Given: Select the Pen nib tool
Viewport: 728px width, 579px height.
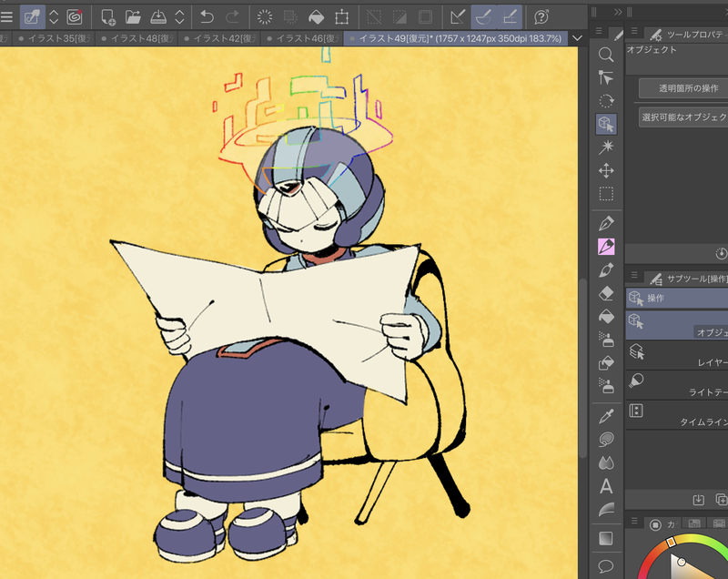Looking at the screenshot, I should pyautogui.click(x=606, y=223).
